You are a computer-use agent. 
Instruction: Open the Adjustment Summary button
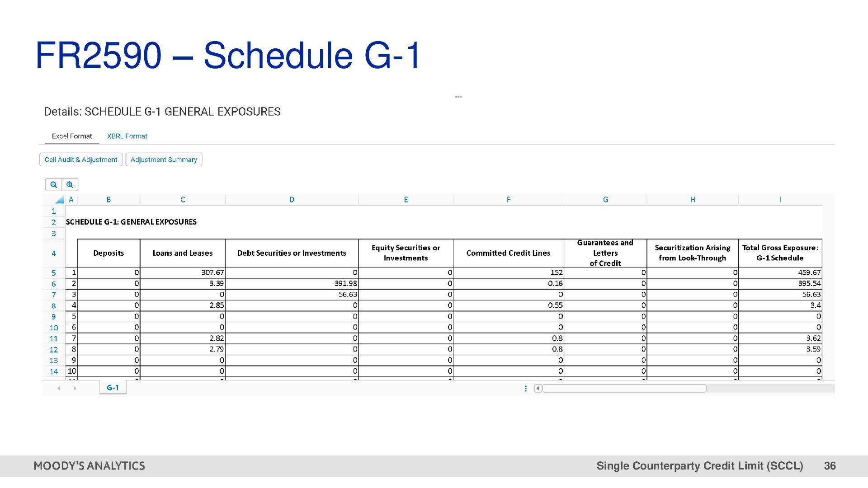pyautogui.click(x=164, y=160)
